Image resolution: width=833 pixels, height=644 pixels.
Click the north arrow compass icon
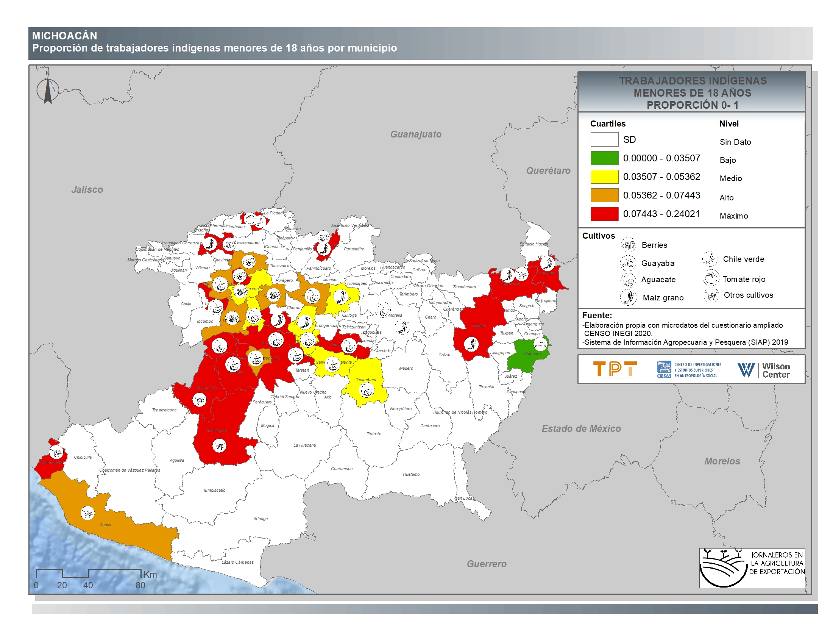(x=47, y=90)
